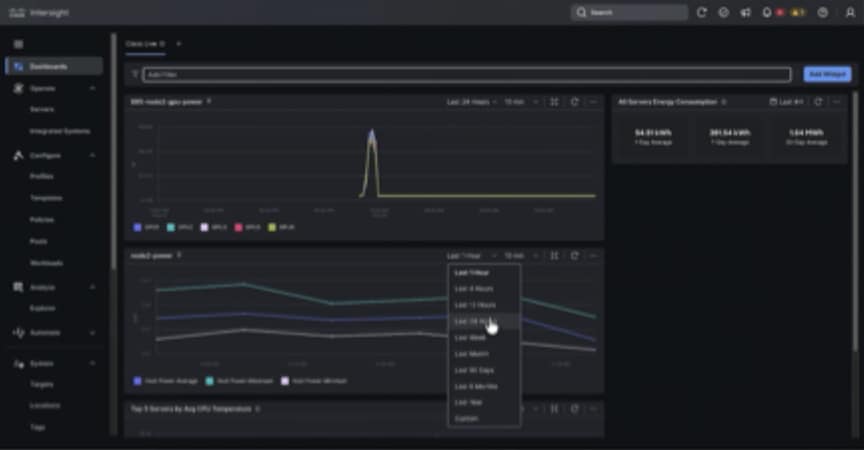Image resolution: width=864 pixels, height=450 pixels.
Task: Open Templates under Configure
Action: pyautogui.click(x=46, y=198)
